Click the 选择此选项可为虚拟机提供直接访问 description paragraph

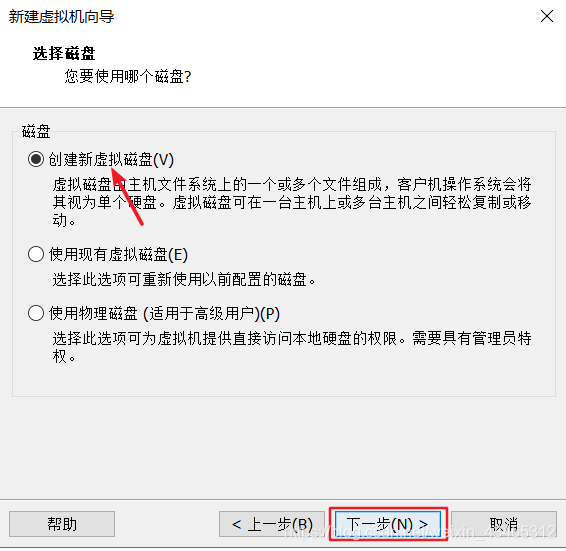pos(292,347)
